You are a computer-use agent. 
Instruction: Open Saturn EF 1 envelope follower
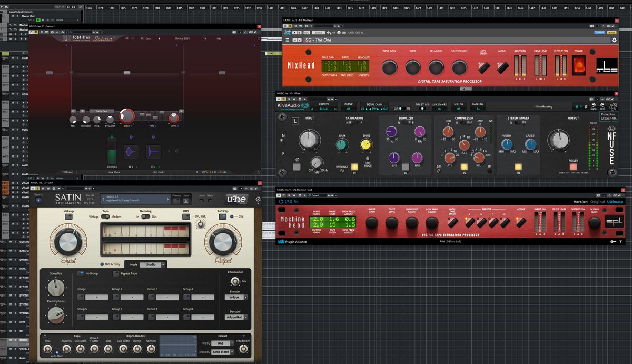click(131, 152)
